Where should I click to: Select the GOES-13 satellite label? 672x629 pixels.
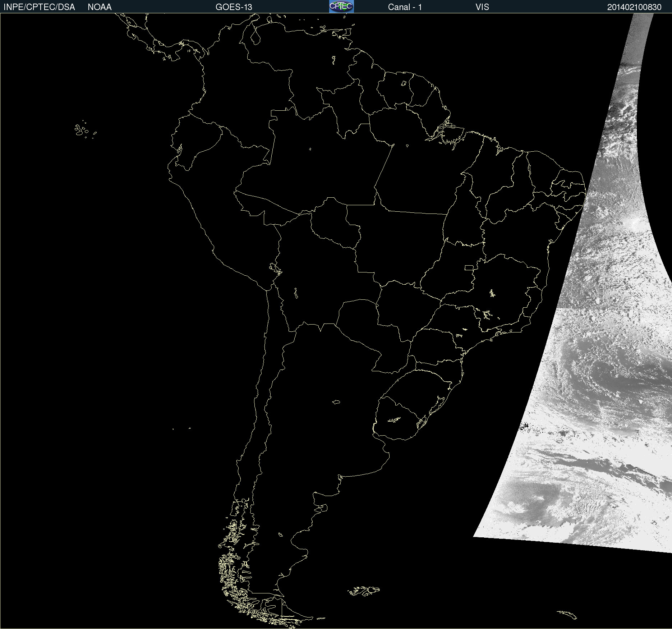234,7
